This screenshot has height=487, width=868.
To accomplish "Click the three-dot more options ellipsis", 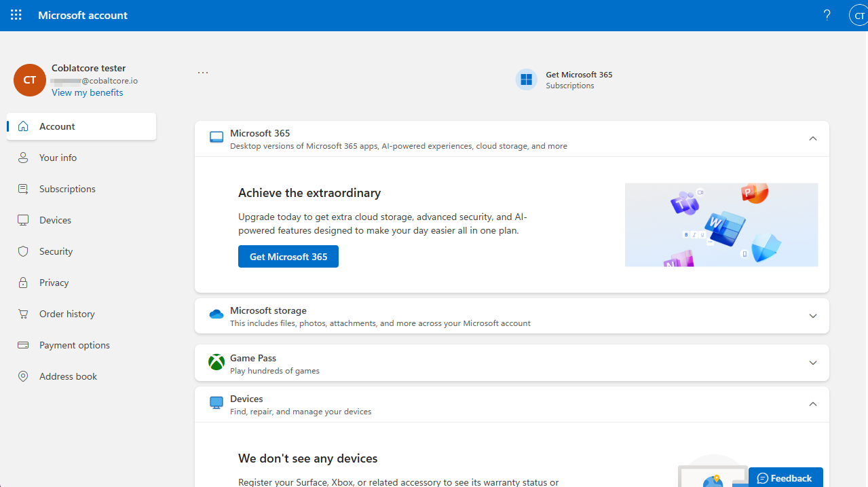I will tap(203, 73).
